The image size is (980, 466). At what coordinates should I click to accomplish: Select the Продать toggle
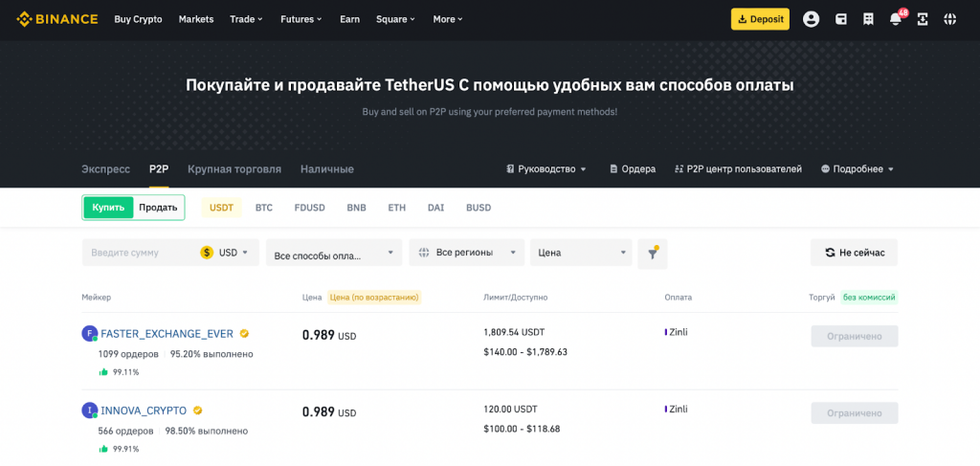click(158, 208)
